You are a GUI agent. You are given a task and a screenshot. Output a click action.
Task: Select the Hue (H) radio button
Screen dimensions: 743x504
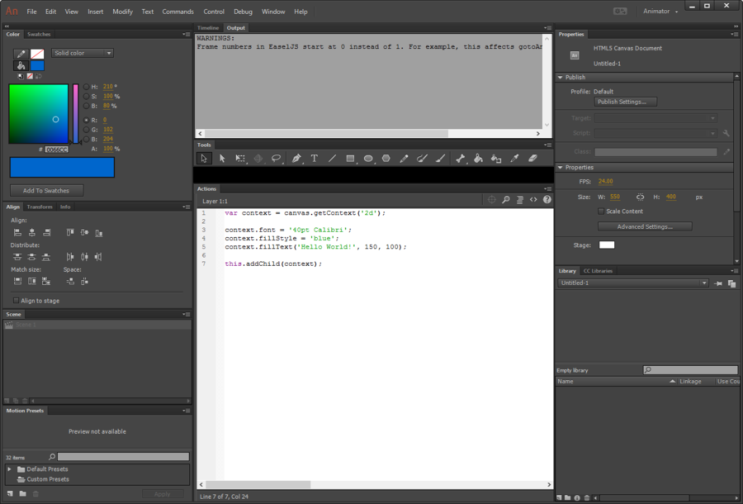tap(86, 87)
